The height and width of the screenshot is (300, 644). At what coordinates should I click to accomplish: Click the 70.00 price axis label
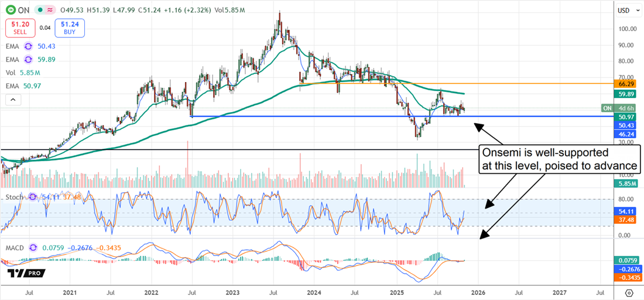(627, 77)
